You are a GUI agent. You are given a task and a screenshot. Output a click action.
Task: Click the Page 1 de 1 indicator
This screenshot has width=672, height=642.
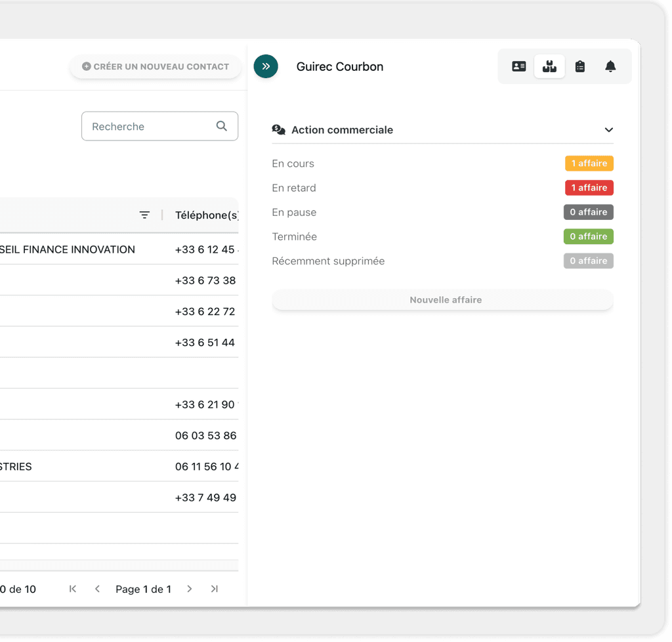tap(144, 591)
